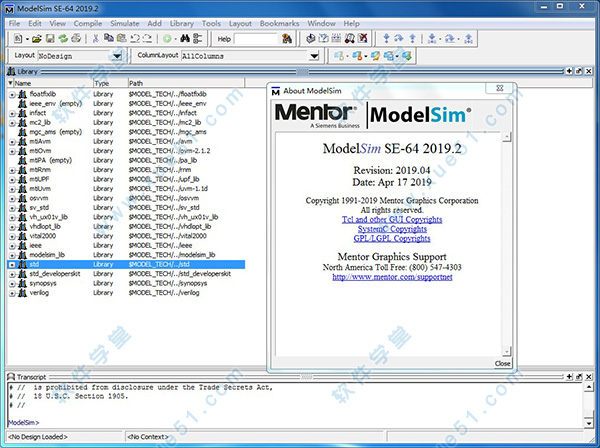The image size is (600, 448).
Task: Click the green Reload icon
Action: [x=63, y=38]
